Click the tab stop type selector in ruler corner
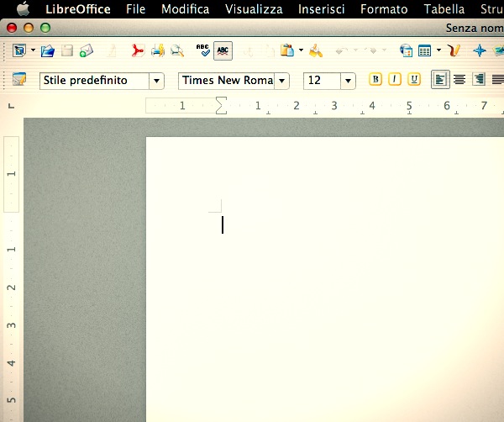Viewport: 504px width, 422px height. [11, 106]
